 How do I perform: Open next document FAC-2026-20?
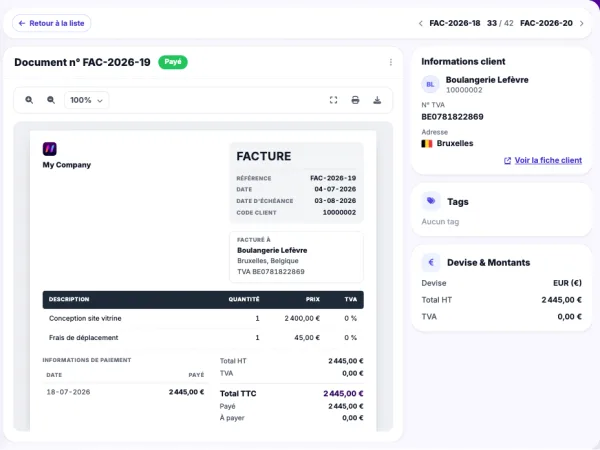pos(546,23)
